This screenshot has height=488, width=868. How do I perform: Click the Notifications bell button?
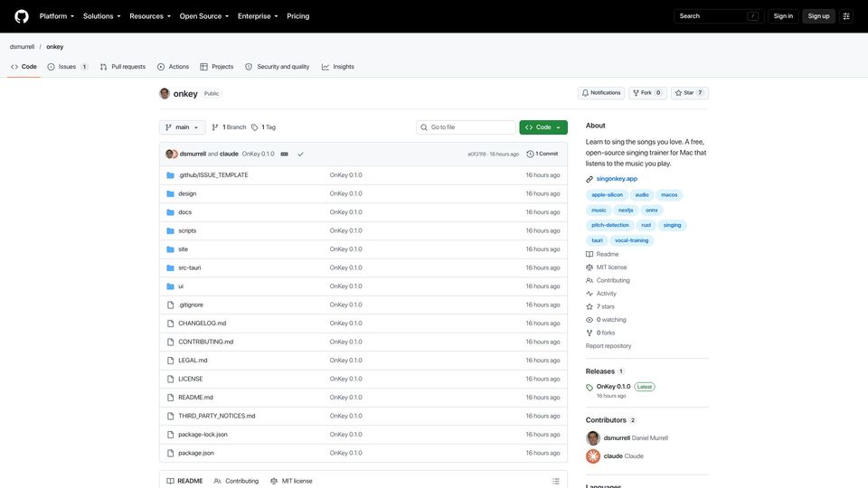(x=601, y=93)
